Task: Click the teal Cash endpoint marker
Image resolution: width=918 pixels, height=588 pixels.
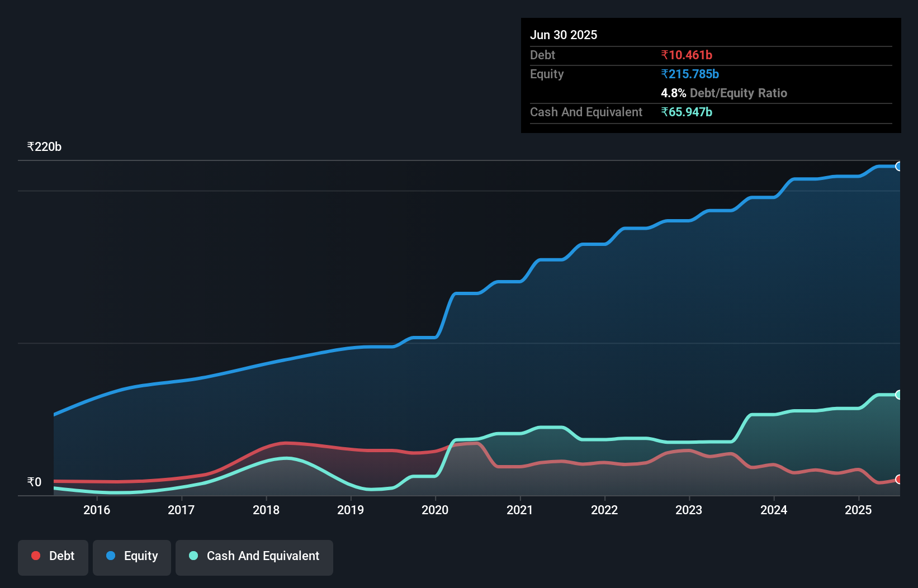Action: (898, 395)
